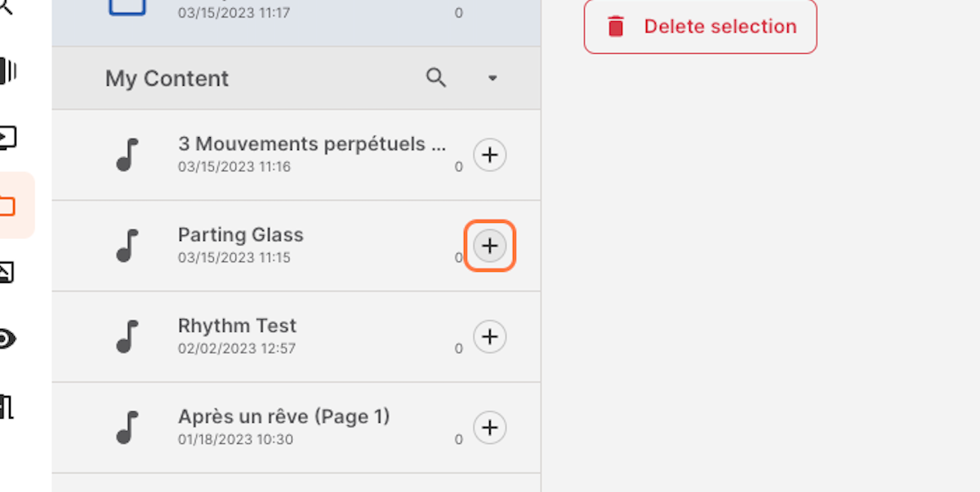Click the play-screen icon in sidebar
Image resolution: width=980 pixels, height=492 pixels.
pos(7,138)
